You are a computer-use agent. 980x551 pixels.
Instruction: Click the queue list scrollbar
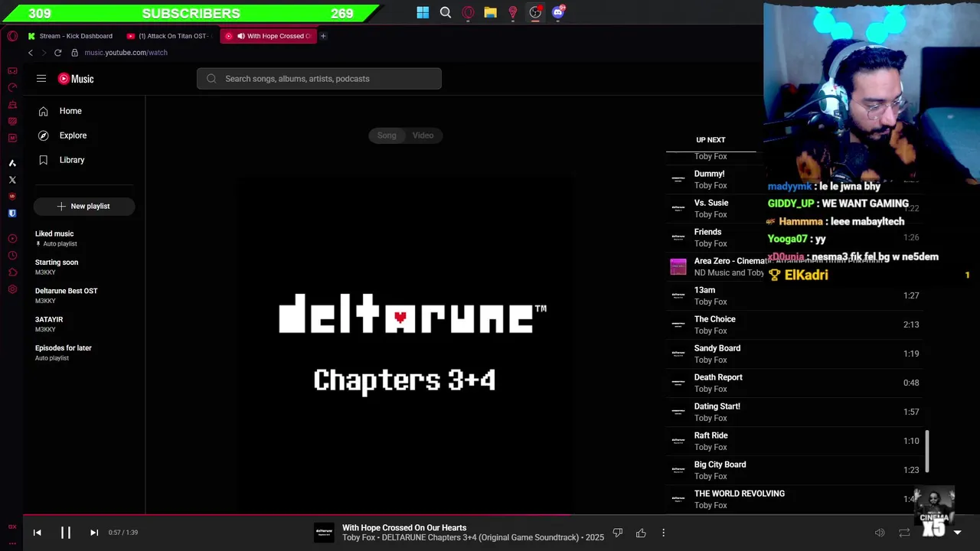click(926, 452)
